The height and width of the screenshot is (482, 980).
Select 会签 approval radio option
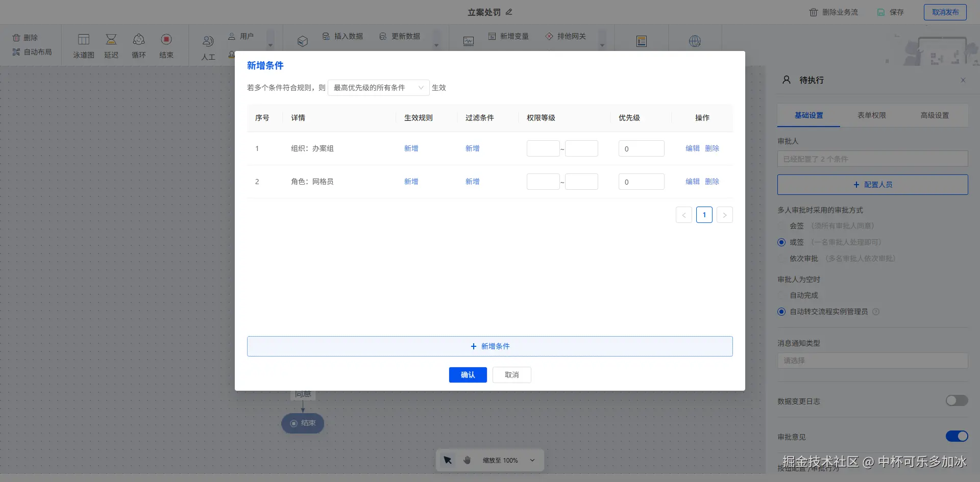click(781, 226)
